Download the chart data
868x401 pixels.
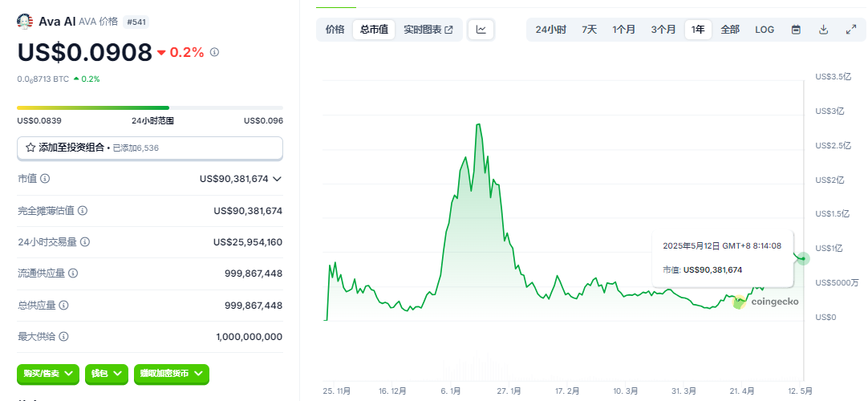click(x=823, y=30)
